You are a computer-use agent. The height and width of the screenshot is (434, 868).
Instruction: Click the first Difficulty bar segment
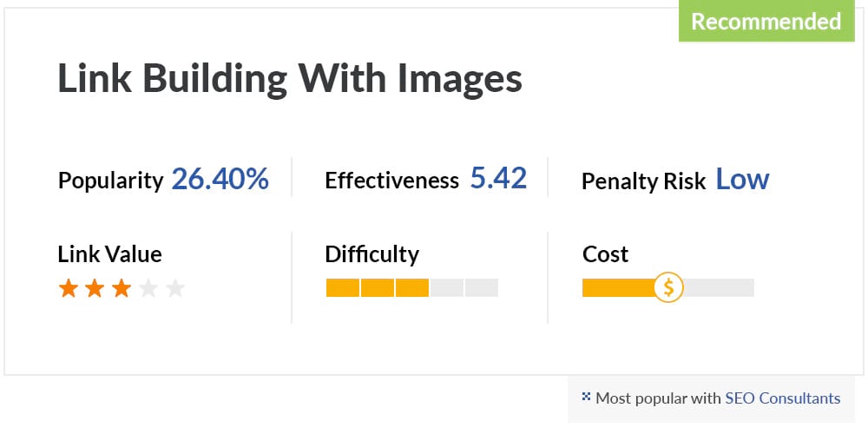coord(343,288)
